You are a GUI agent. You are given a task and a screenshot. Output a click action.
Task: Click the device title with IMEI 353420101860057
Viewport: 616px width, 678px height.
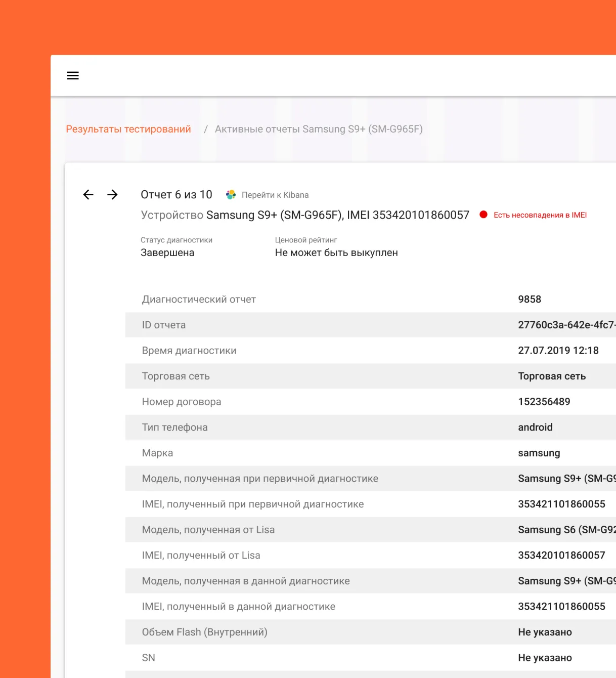point(305,215)
